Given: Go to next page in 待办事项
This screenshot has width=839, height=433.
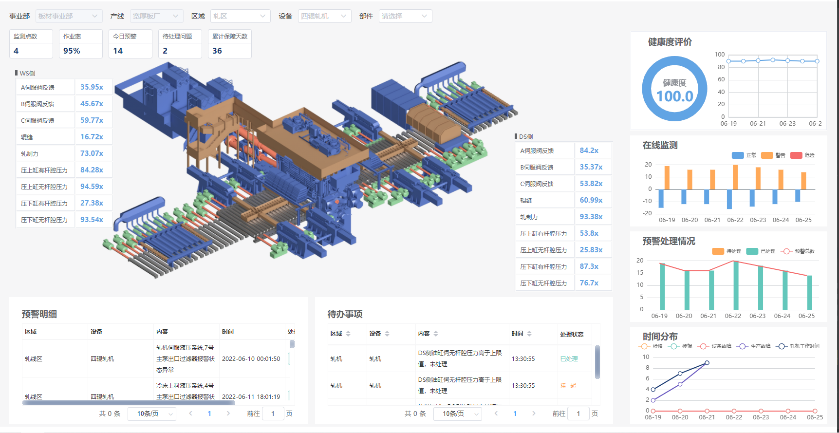Looking at the screenshot, I should [x=533, y=413].
